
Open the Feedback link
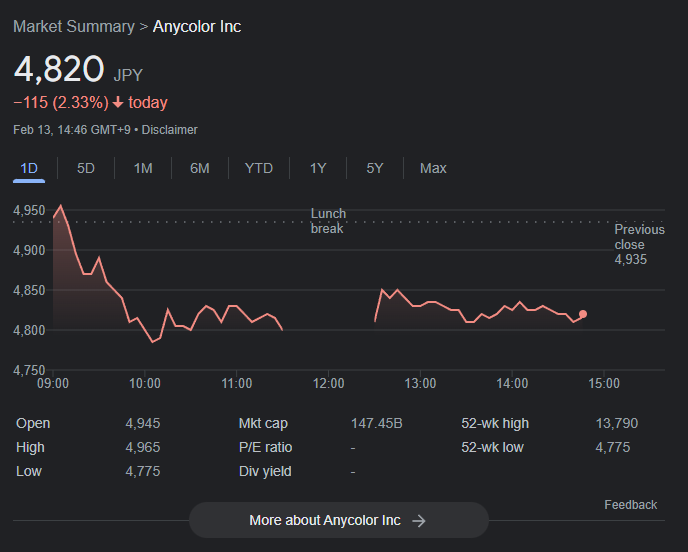coord(631,505)
